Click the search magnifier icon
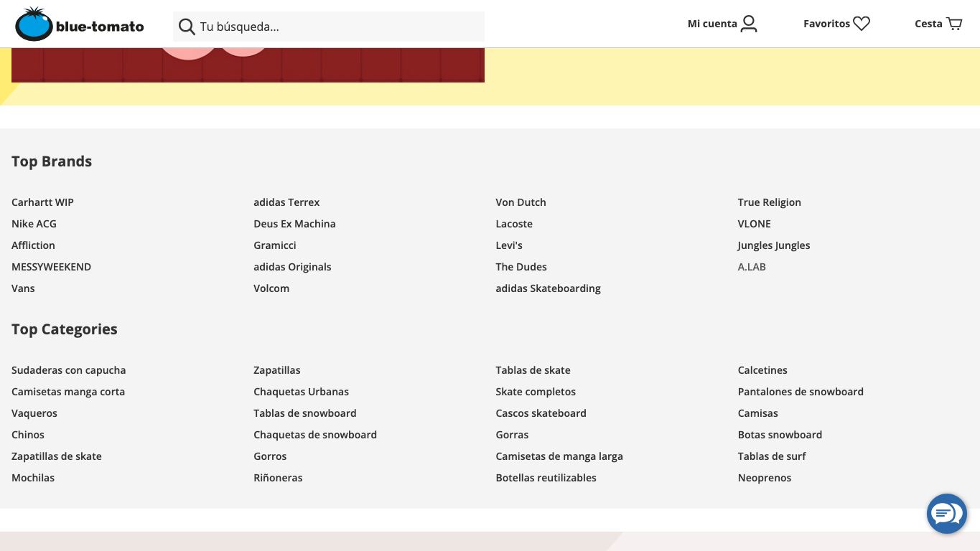 click(187, 27)
